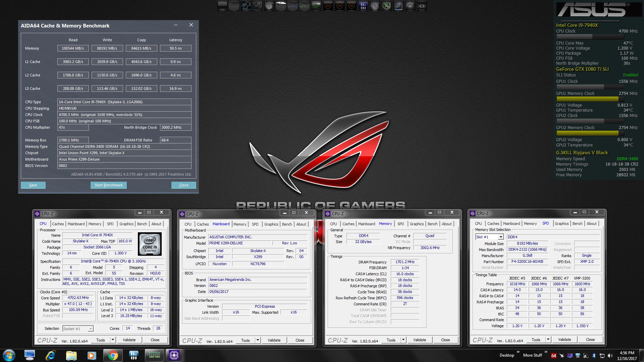Click the recycle bin icon in top dock
Image resolution: width=644 pixels, height=362 pixels.
[x=422, y=6]
